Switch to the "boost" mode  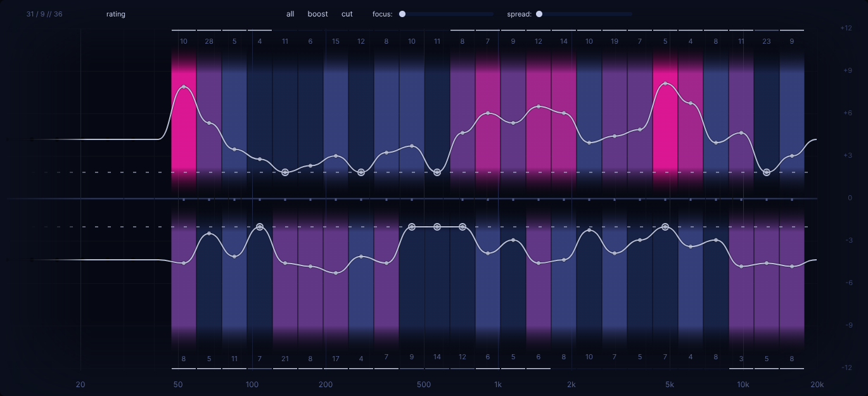click(317, 14)
